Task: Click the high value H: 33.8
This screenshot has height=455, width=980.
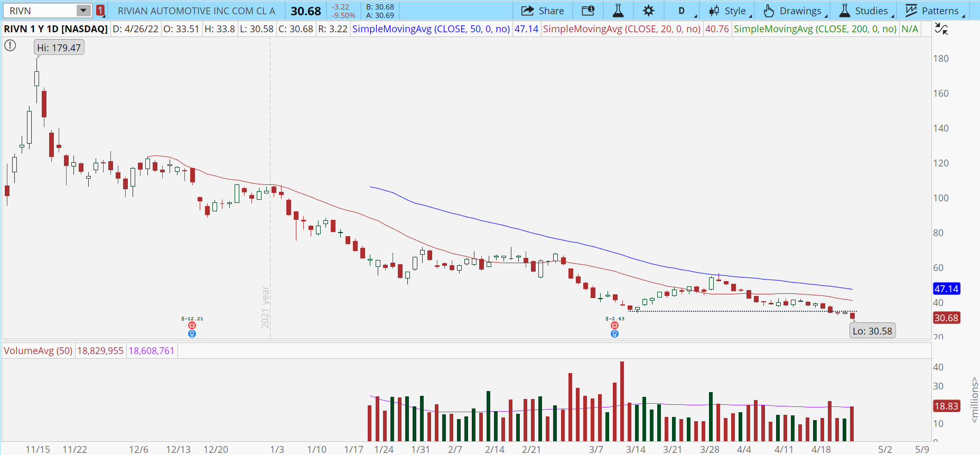Action: (x=220, y=29)
